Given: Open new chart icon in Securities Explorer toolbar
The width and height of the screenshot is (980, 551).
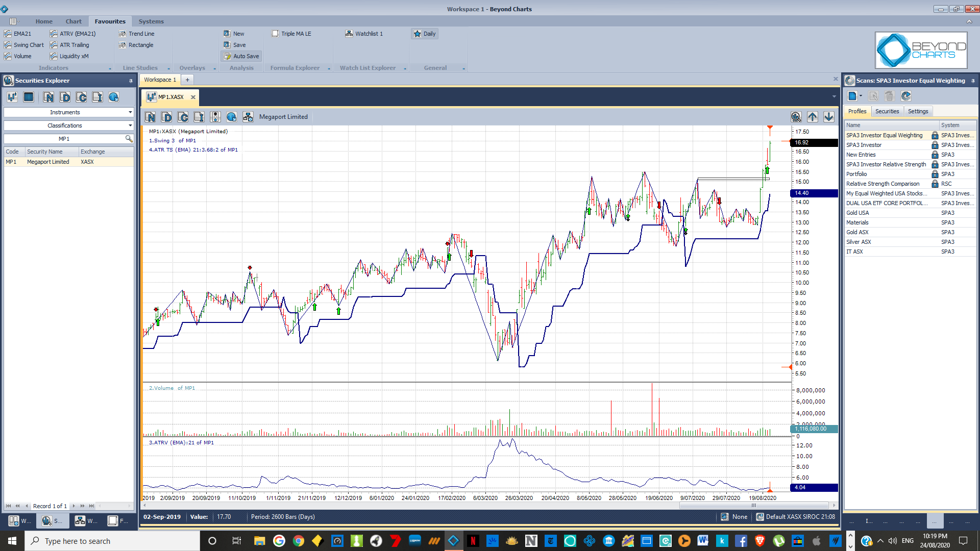Looking at the screenshot, I should point(12,97).
